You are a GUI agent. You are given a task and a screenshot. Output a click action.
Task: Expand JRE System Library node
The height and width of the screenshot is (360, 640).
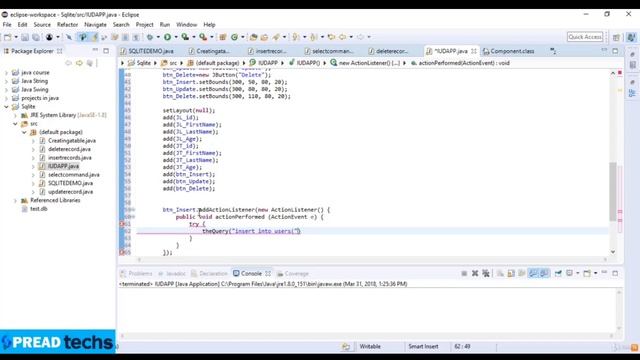point(16,116)
